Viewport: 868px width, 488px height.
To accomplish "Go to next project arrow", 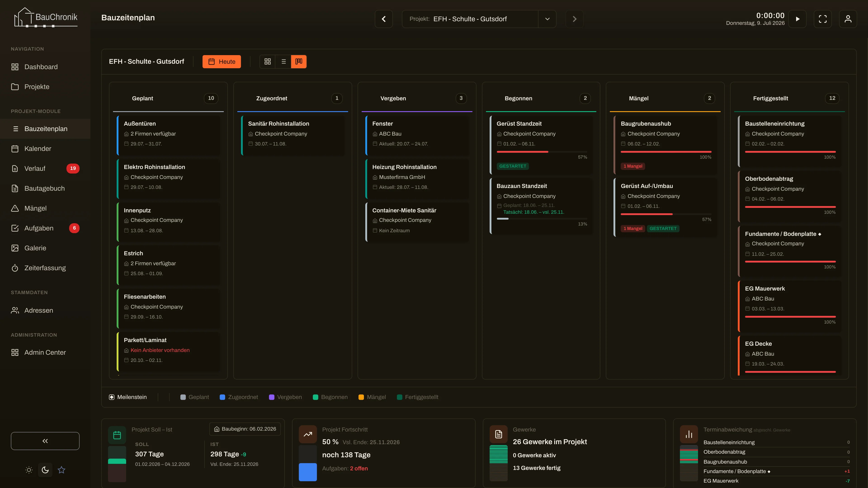I will 575,19.
